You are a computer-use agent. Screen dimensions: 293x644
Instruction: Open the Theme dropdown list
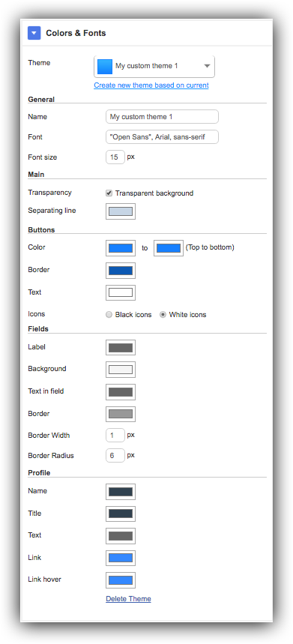154,66
